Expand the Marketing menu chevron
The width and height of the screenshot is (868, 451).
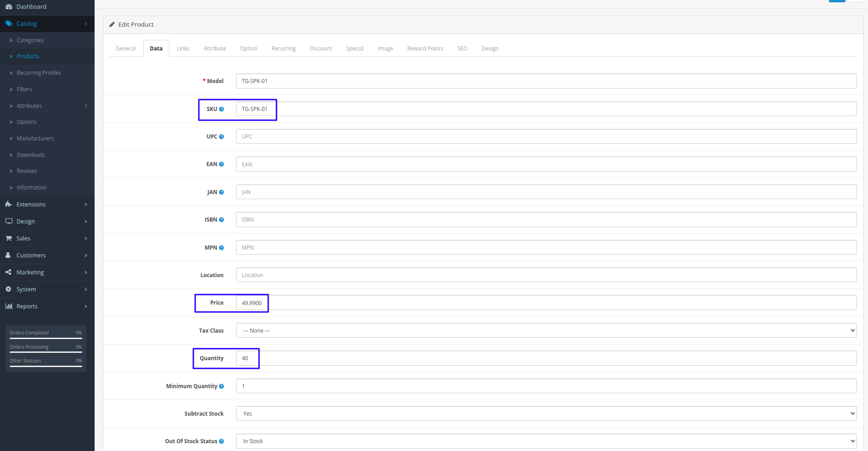tap(86, 273)
